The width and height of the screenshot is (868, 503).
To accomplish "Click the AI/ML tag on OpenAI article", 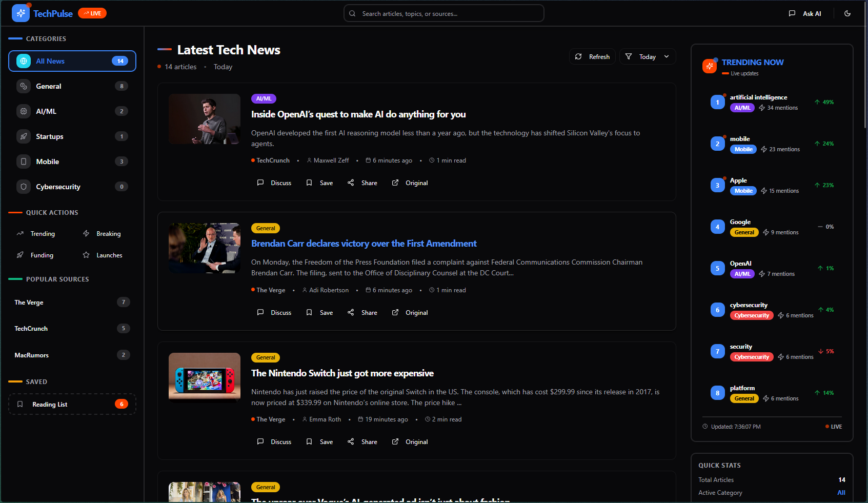I will click(x=264, y=98).
